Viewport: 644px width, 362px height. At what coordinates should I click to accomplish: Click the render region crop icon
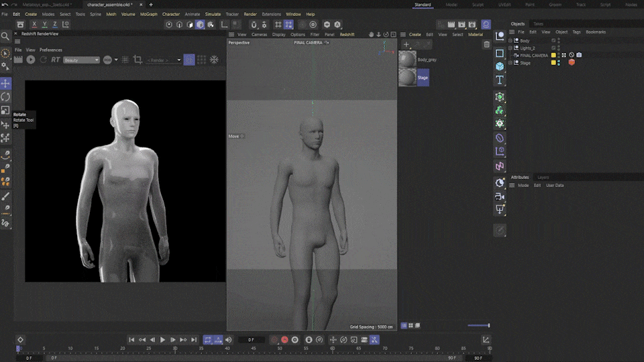coord(138,60)
